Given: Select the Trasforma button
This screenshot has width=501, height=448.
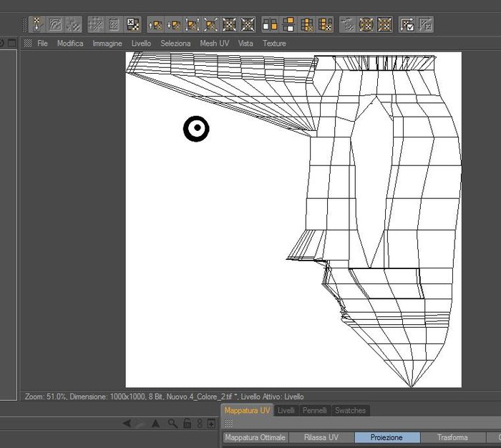Looking at the screenshot, I should pyautogui.click(x=453, y=437).
